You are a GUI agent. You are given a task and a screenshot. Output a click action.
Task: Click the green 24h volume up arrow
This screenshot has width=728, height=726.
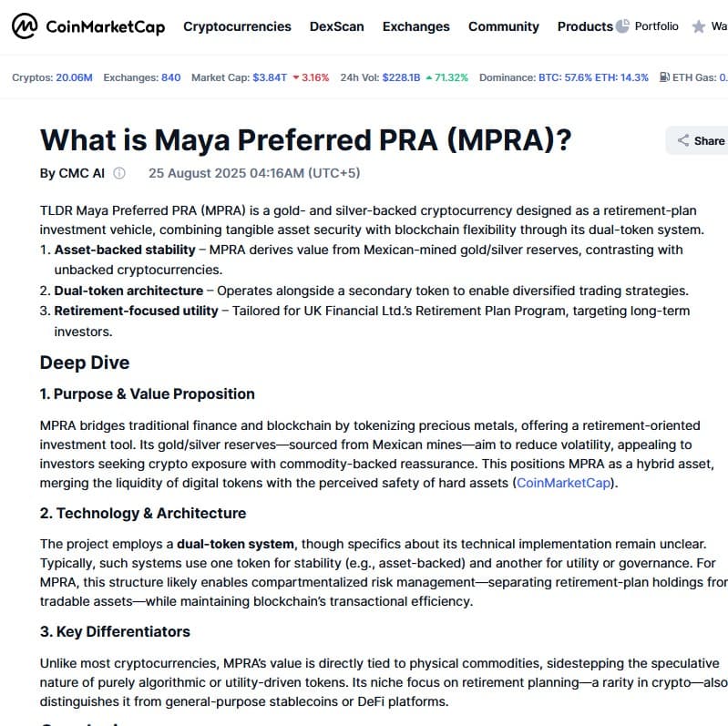[429, 77]
